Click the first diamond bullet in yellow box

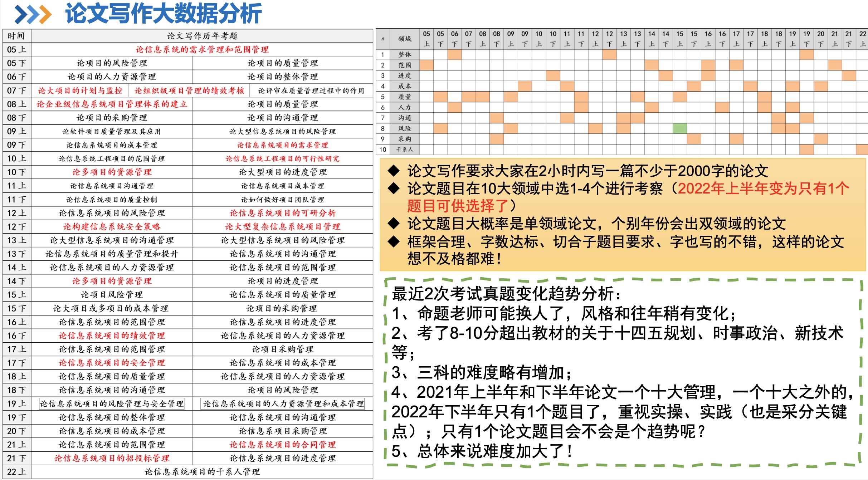coord(394,171)
